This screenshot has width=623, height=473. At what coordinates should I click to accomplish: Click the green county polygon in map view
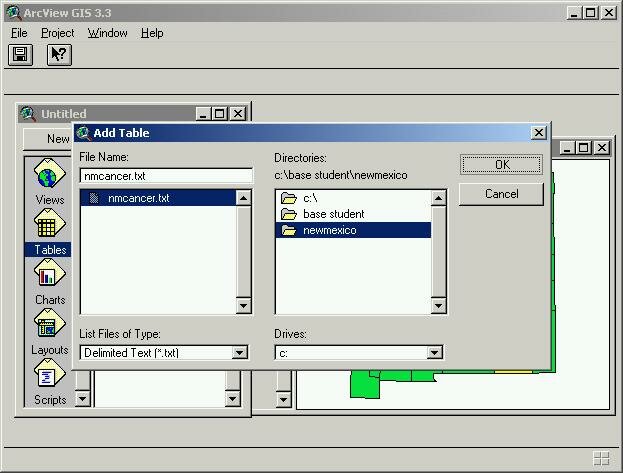click(x=364, y=385)
